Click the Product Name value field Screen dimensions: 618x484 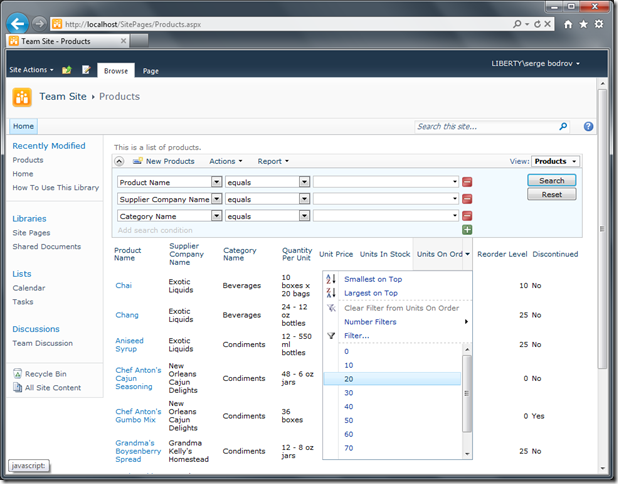(x=385, y=182)
